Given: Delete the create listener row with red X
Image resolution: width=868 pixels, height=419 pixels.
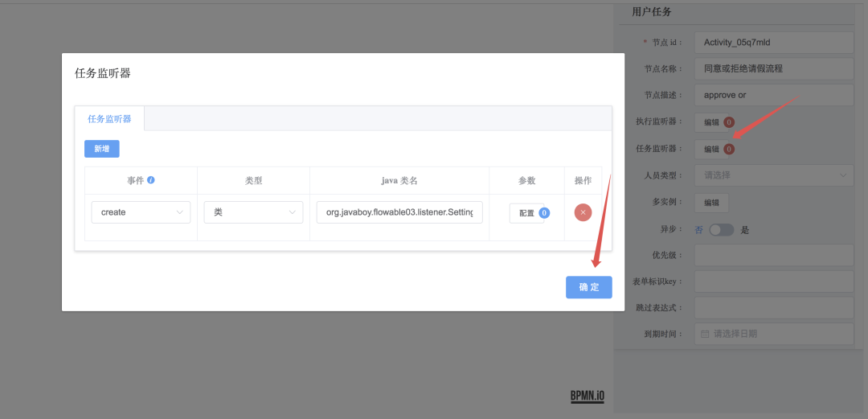Looking at the screenshot, I should 583,212.
